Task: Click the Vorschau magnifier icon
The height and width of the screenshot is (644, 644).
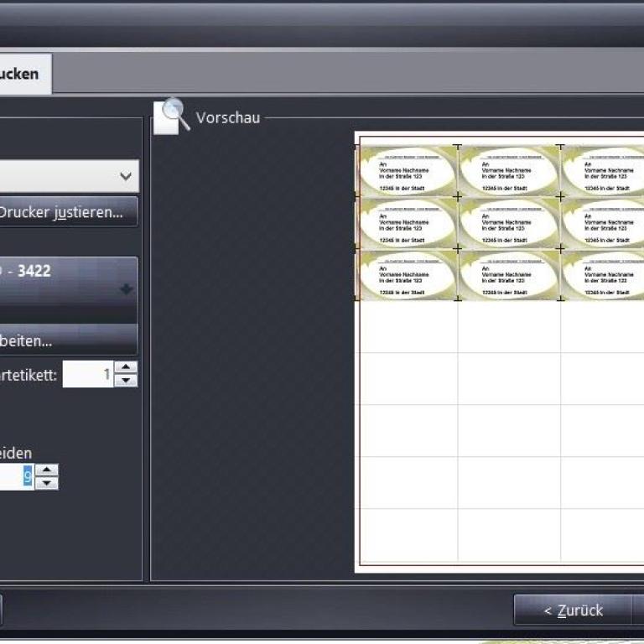Action: click(172, 116)
